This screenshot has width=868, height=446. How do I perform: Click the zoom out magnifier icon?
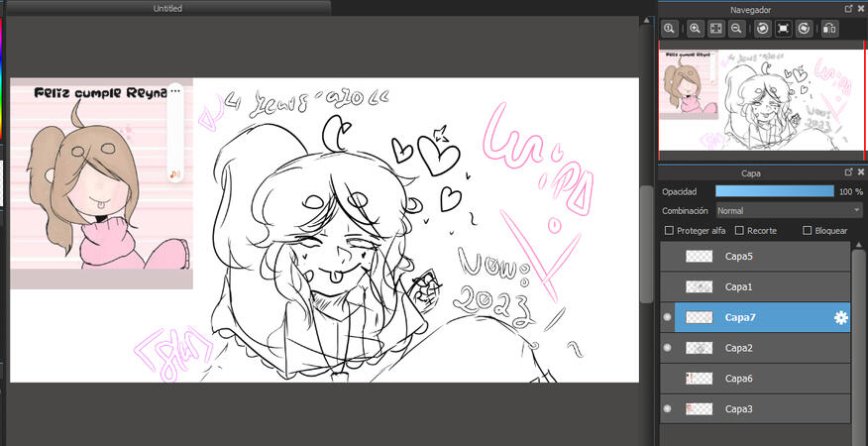click(736, 29)
